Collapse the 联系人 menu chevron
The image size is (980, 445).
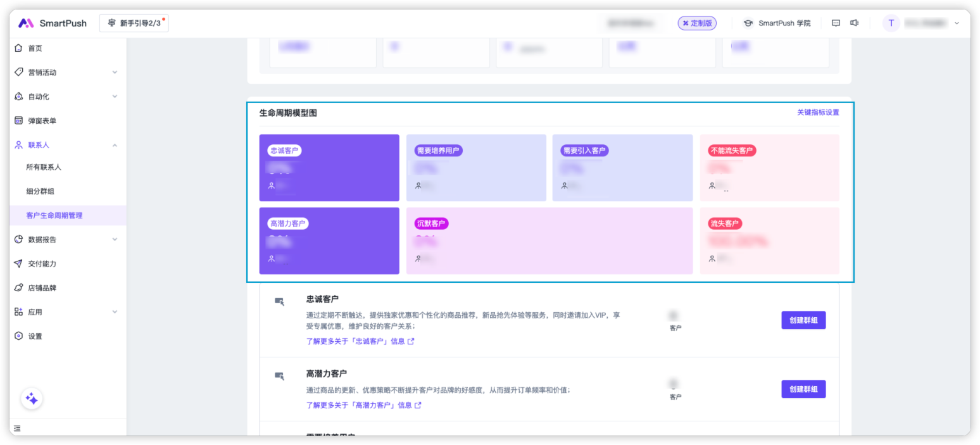[115, 145]
